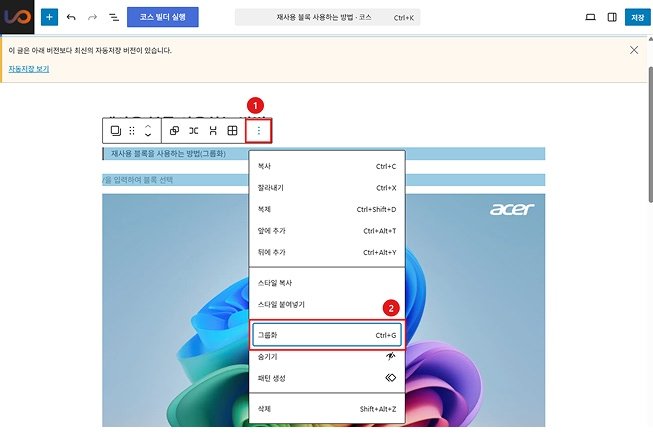Click the vertical page scrollbar
Screen dimensions: 653x444
click(x=651, y=134)
